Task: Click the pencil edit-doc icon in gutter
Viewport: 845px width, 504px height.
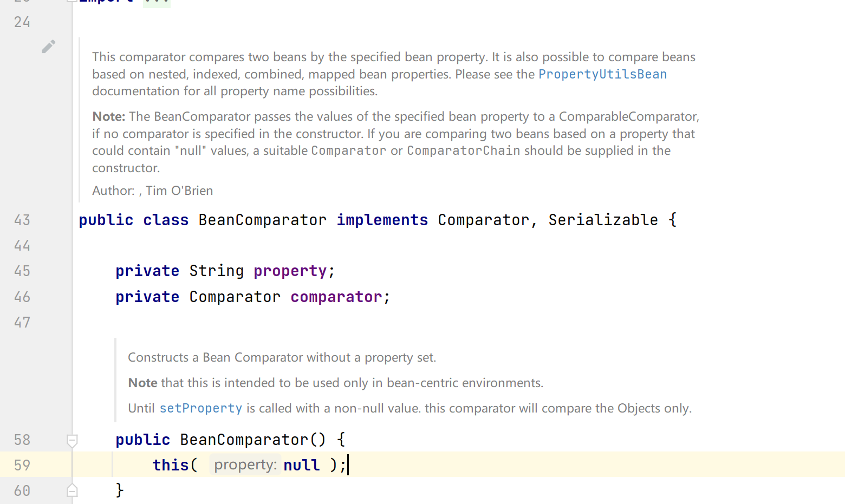Action: click(x=48, y=47)
